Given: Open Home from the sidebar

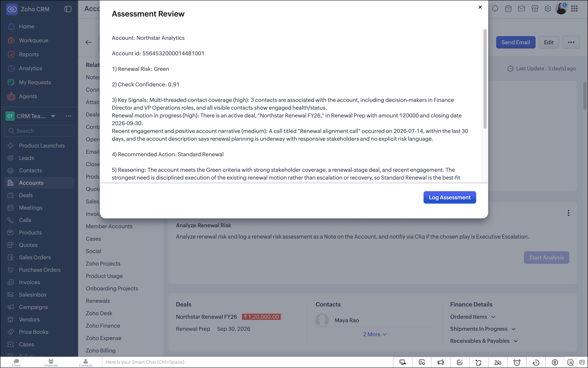Looking at the screenshot, I should (27, 26).
